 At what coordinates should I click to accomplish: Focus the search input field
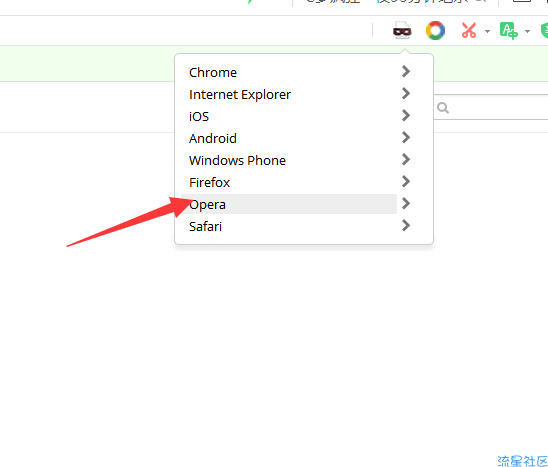(x=491, y=107)
